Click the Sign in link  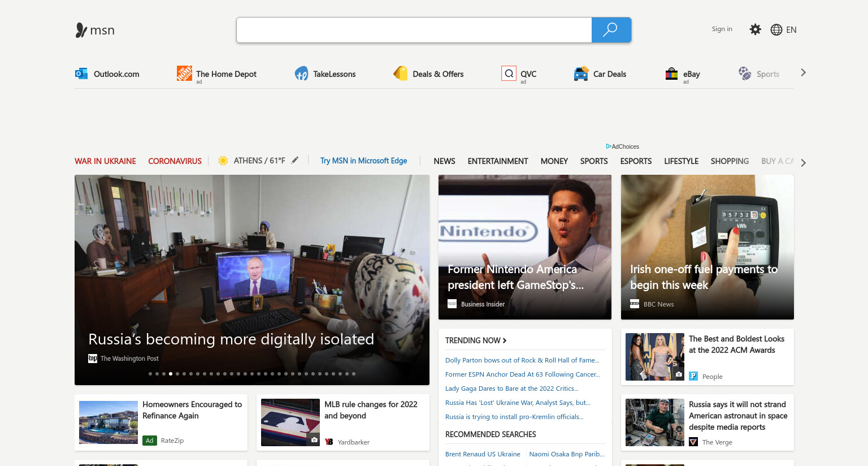click(x=722, y=29)
